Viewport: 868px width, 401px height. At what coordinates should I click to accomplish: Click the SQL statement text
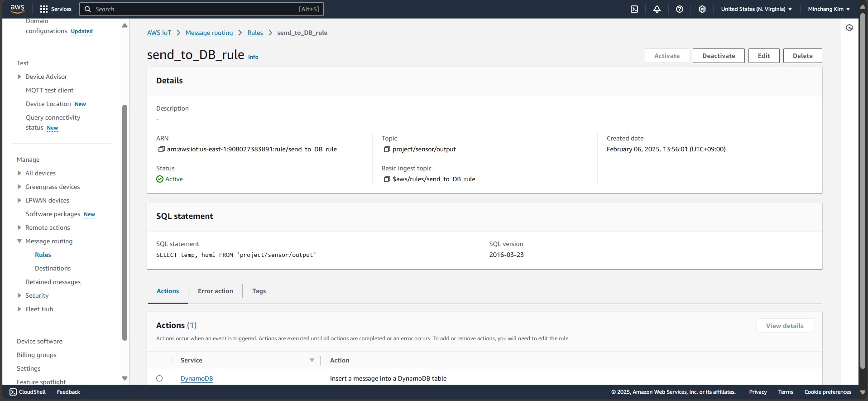236,255
